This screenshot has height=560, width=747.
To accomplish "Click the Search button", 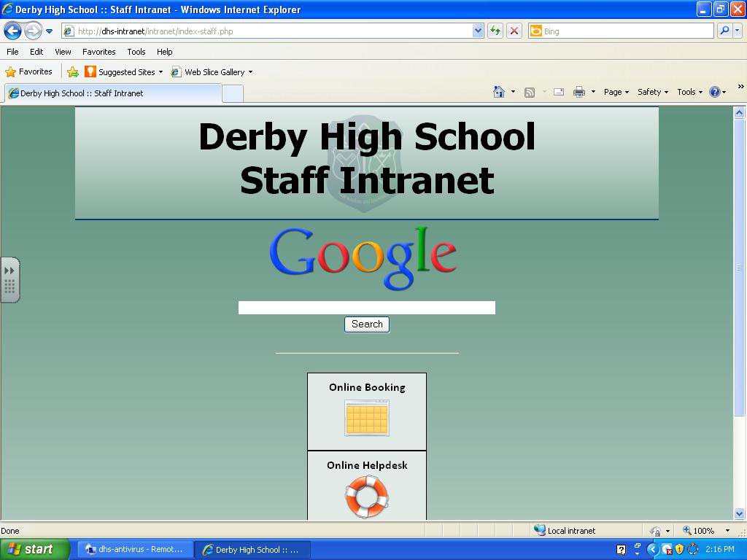I will coord(367,324).
